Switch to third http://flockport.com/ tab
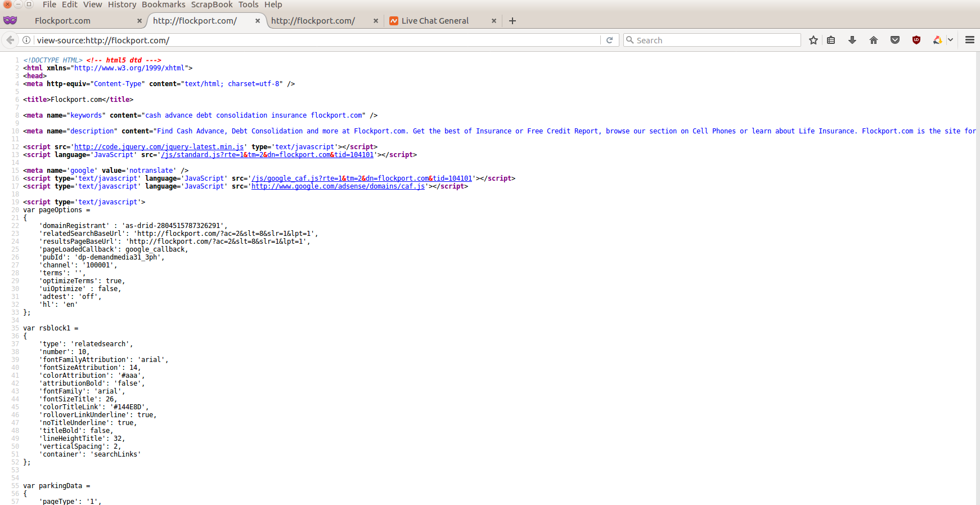This screenshot has height=505, width=980. 313,21
